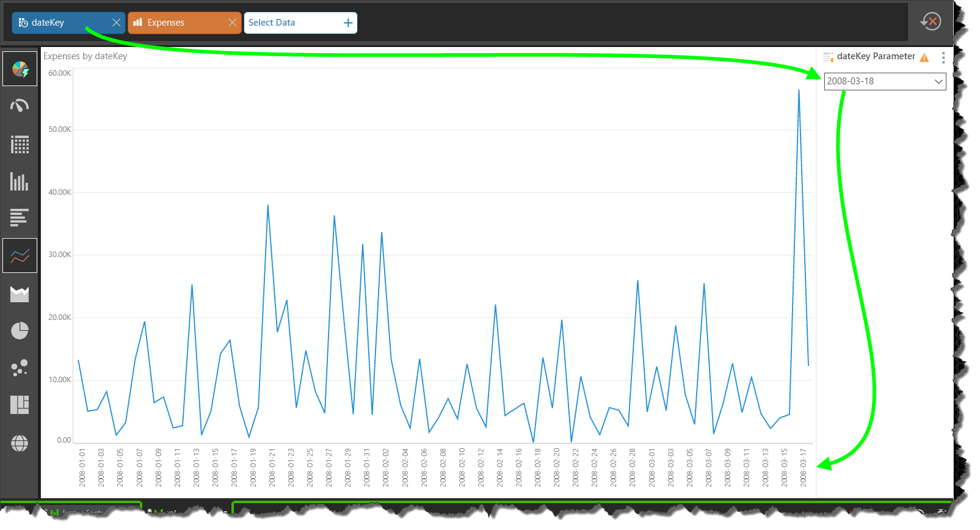Pick the area chart visualization
The image size is (980, 530).
pyautogui.click(x=20, y=294)
